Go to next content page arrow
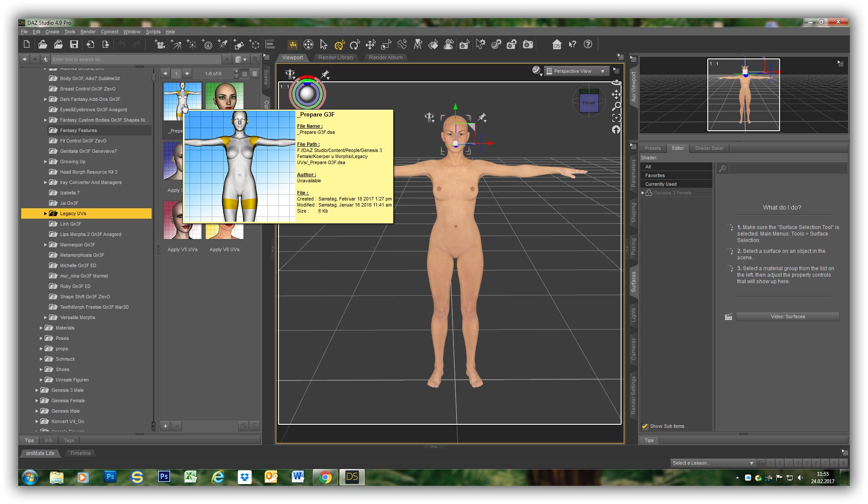 tap(187, 74)
